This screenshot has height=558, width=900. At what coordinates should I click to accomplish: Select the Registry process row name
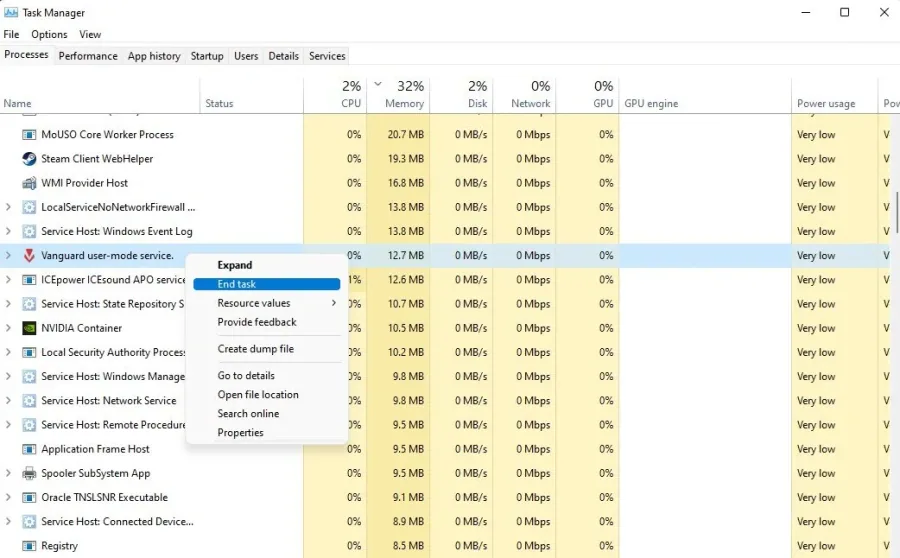[59, 545]
